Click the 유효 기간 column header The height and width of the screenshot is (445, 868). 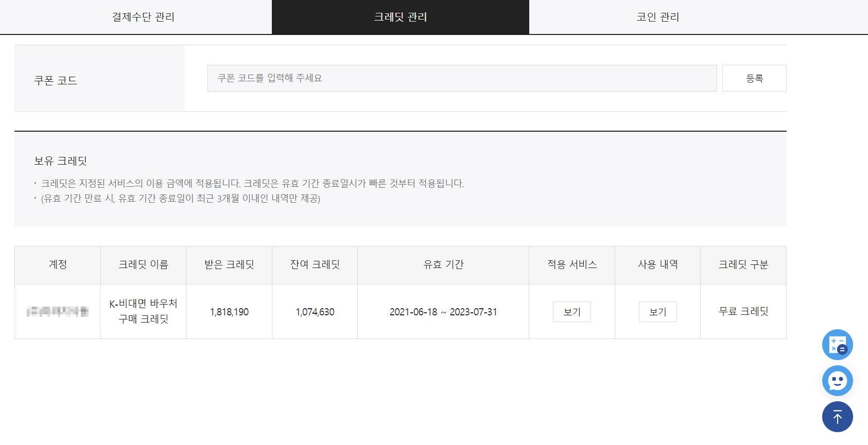coord(443,265)
